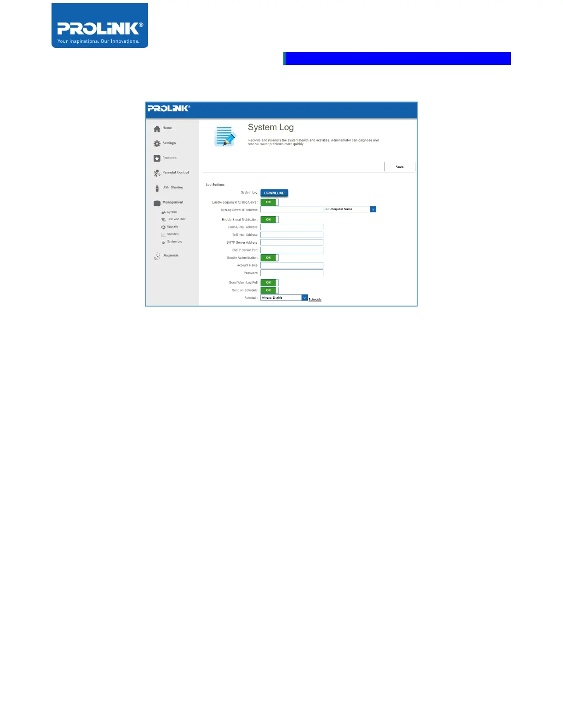Click the Time and Date icon
The image size is (563, 728).
point(163,220)
